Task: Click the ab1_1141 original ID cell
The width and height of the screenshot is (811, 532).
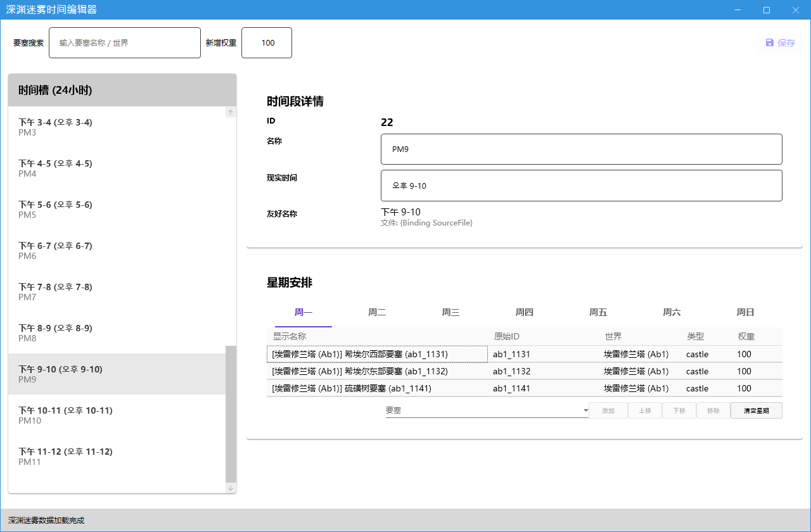Action: (x=543, y=388)
